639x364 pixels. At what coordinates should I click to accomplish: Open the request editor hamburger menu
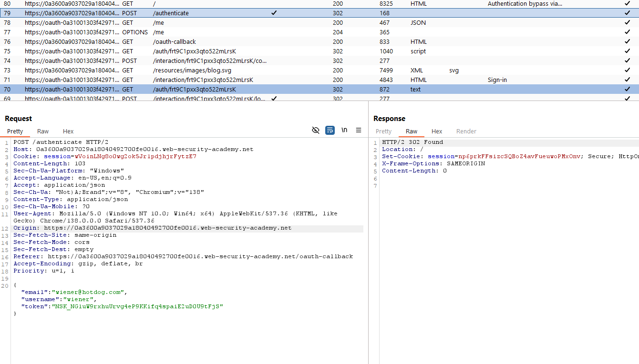pyautogui.click(x=359, y=130)
